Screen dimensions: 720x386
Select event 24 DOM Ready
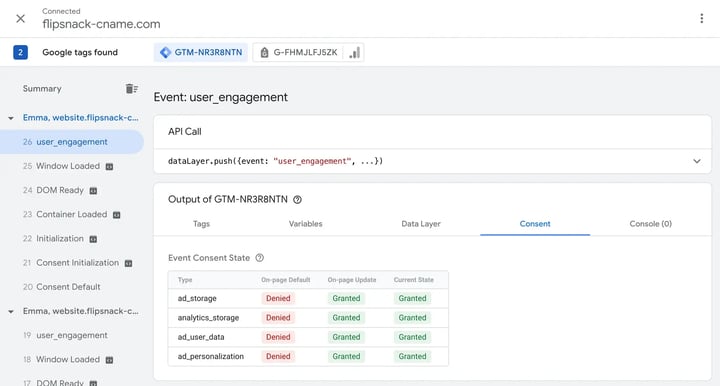(53, 190)
